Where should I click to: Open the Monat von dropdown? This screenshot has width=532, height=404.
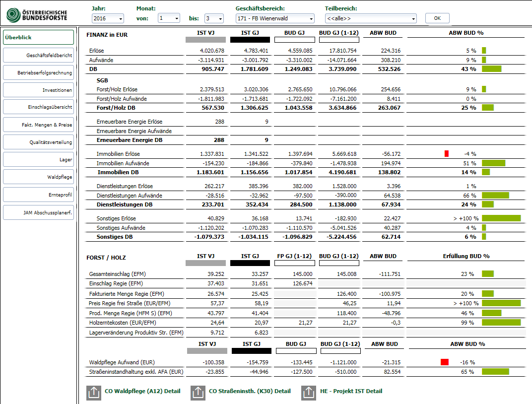[169, 18]
